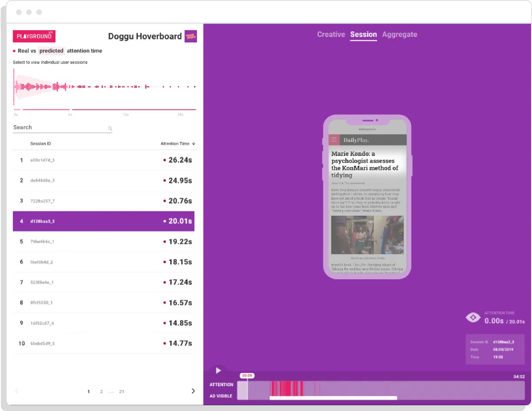
Task: Click the Playground logo
Action: coord(34,36)
